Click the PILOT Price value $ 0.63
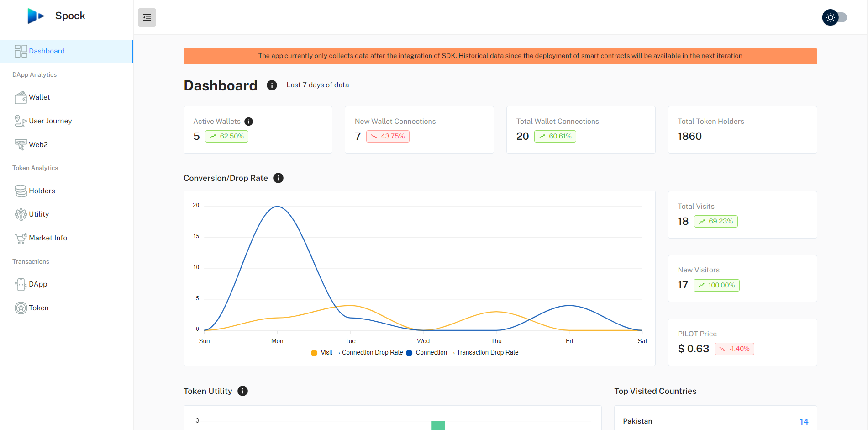 pyautogui.click(x=693, y=349)
